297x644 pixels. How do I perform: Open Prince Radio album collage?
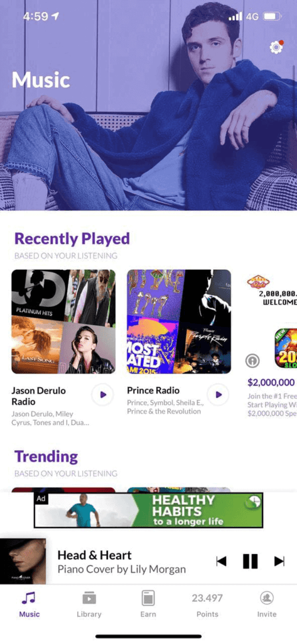[x=179, y=321]
